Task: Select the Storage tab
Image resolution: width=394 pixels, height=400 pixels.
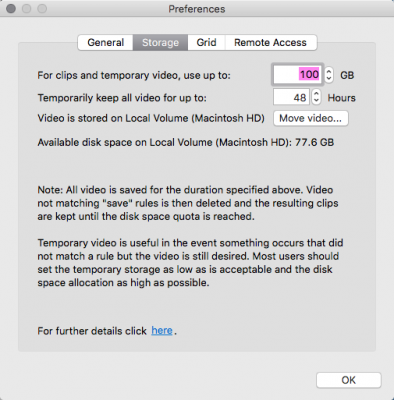Action: 160,43
